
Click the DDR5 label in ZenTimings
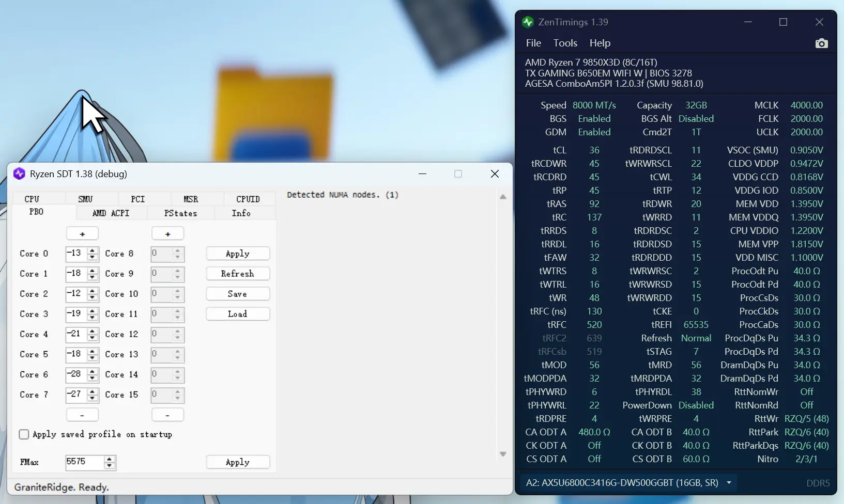[818, 483]
